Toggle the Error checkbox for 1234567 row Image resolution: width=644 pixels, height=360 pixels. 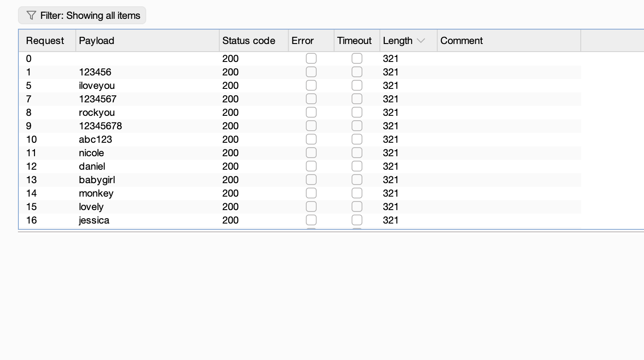311,99
